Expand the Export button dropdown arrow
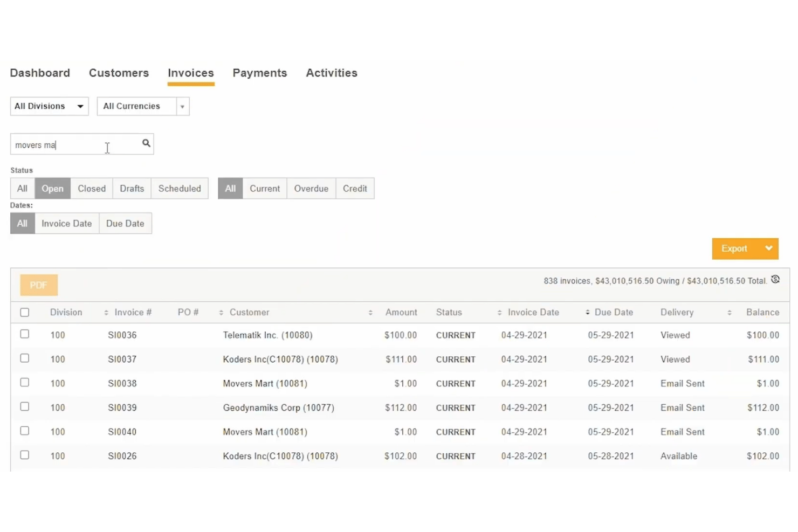798x532 pixels. (769, 248)
